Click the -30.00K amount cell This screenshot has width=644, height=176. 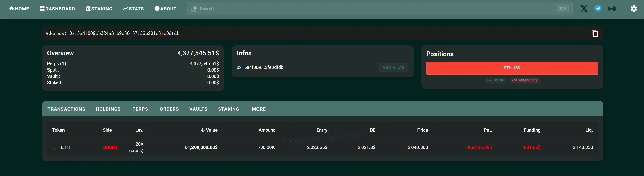click(x=267, y=147)
